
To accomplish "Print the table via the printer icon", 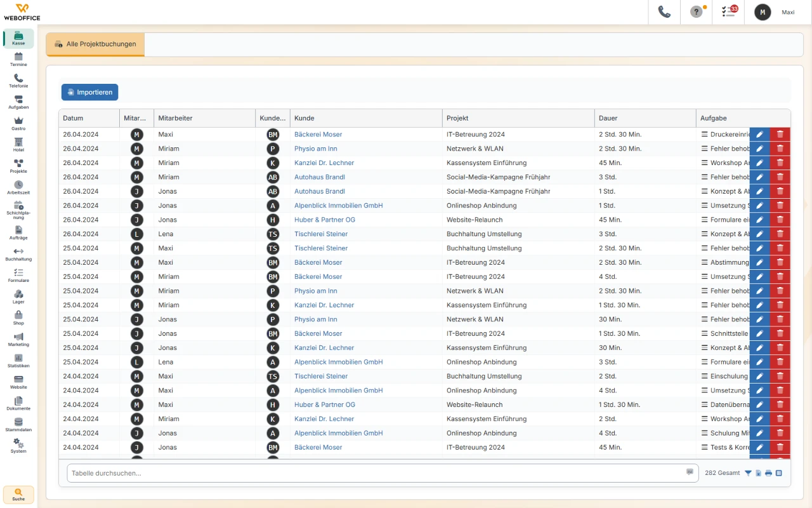I will point(768,473).
